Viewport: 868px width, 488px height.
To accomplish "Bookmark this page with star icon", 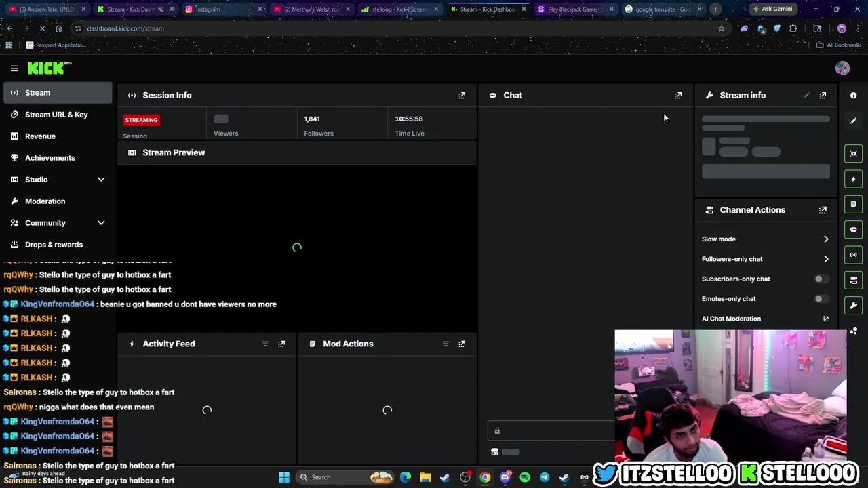I will pos(722,28).
